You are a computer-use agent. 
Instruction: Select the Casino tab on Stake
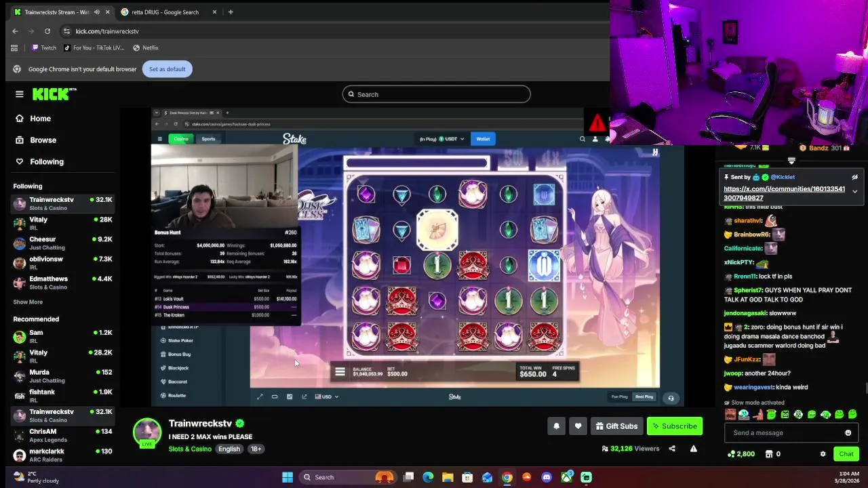[x=180, y=139]
